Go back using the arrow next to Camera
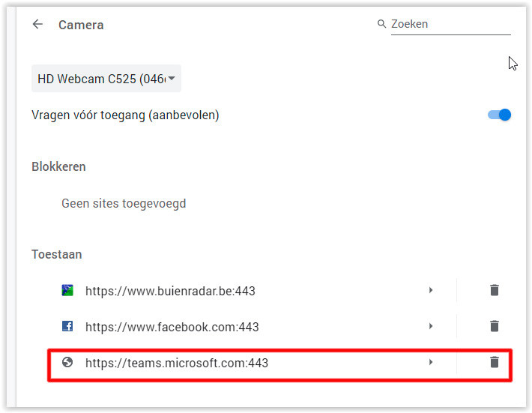 click(x=37, y=25)
